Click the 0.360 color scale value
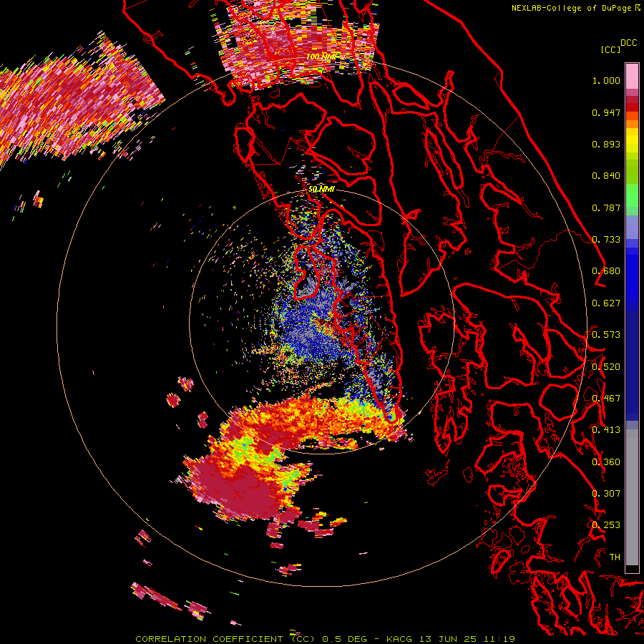Image resolution: width=644 pixels, height=644 pixels. (x=606, y=462)
